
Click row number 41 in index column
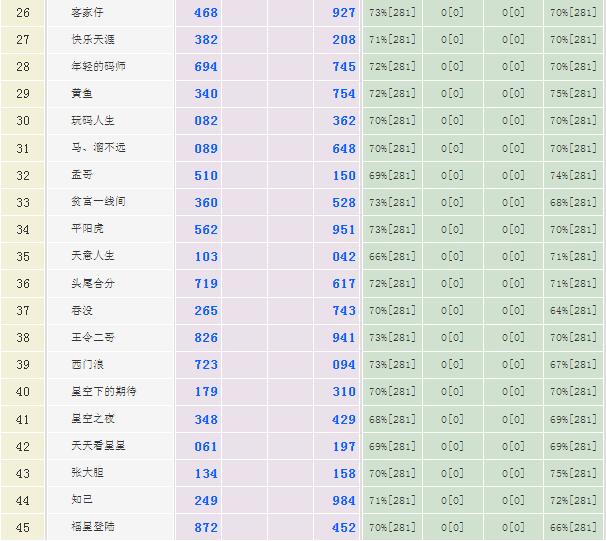(x=23, y=419)
